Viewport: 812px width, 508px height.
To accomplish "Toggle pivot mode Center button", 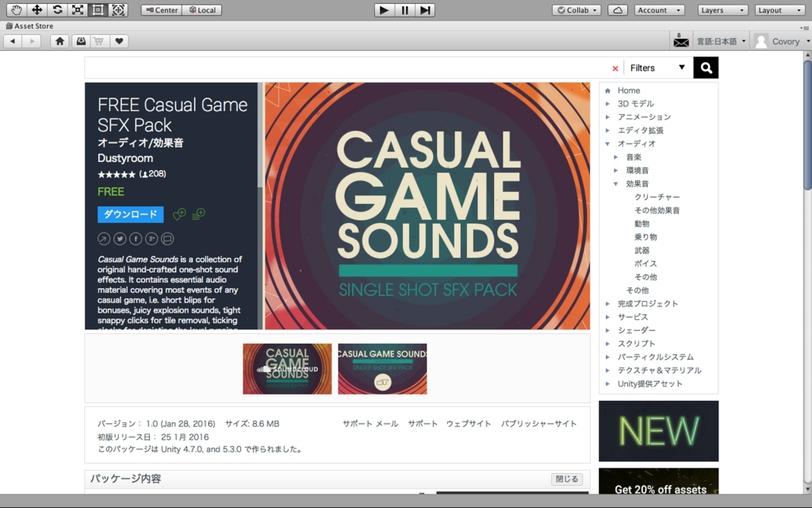I will [x=162, y=10].
